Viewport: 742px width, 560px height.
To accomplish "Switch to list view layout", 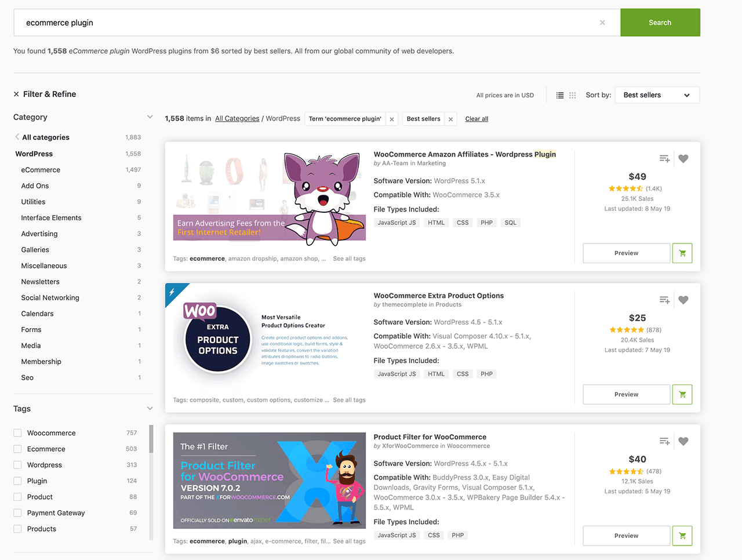I will pos(560,95).
